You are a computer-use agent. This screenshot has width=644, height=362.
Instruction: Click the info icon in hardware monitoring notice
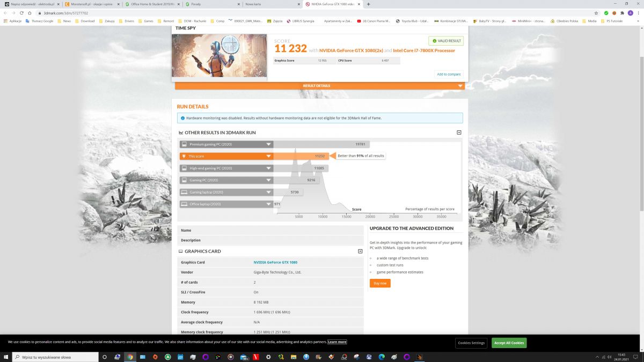click(x=183, y=118)
